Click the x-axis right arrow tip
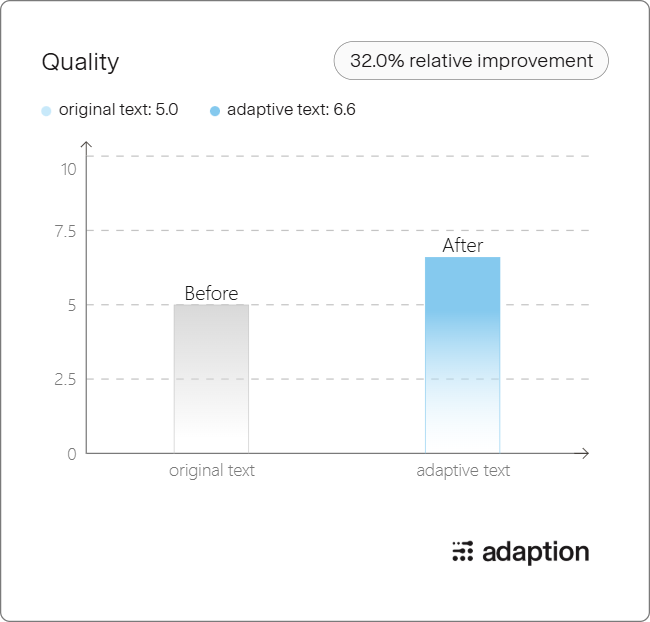This screenshot has height=622, width=650. point(586,453)
